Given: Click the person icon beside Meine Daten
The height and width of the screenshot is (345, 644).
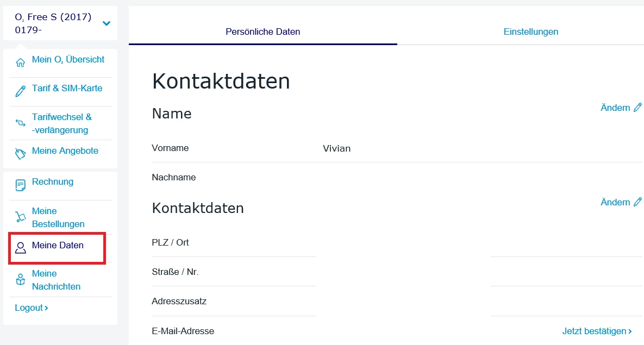Looking at the screenshot, I should (21, 248).
